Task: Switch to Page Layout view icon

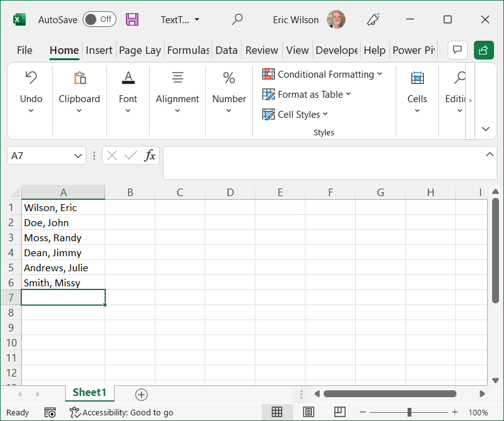Action: tap(308, 412)
